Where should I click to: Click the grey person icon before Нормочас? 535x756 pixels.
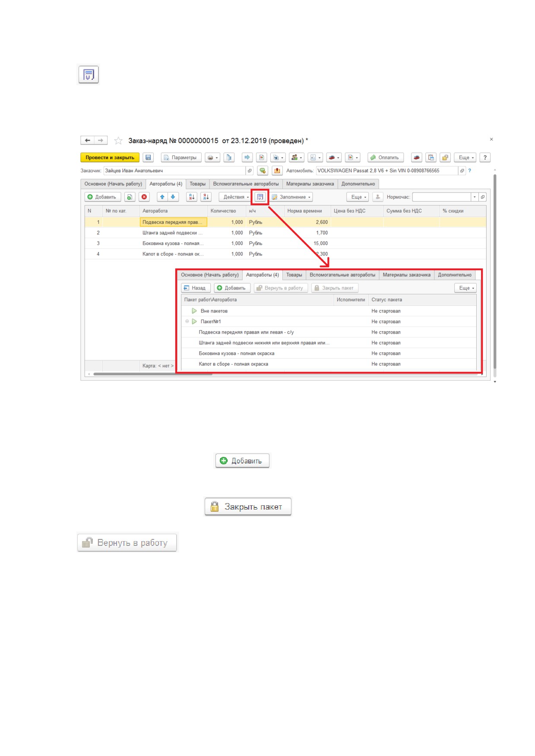[378, 197]
